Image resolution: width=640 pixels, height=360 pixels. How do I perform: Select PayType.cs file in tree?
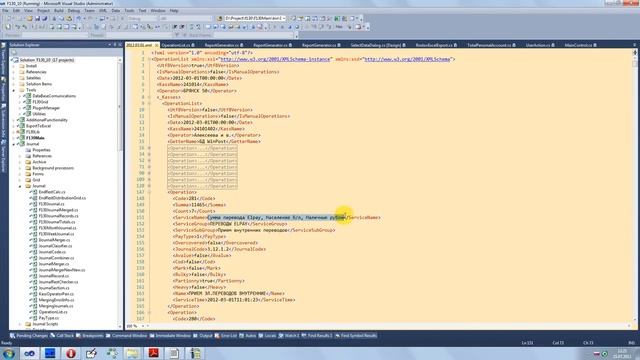click(49, 318)
